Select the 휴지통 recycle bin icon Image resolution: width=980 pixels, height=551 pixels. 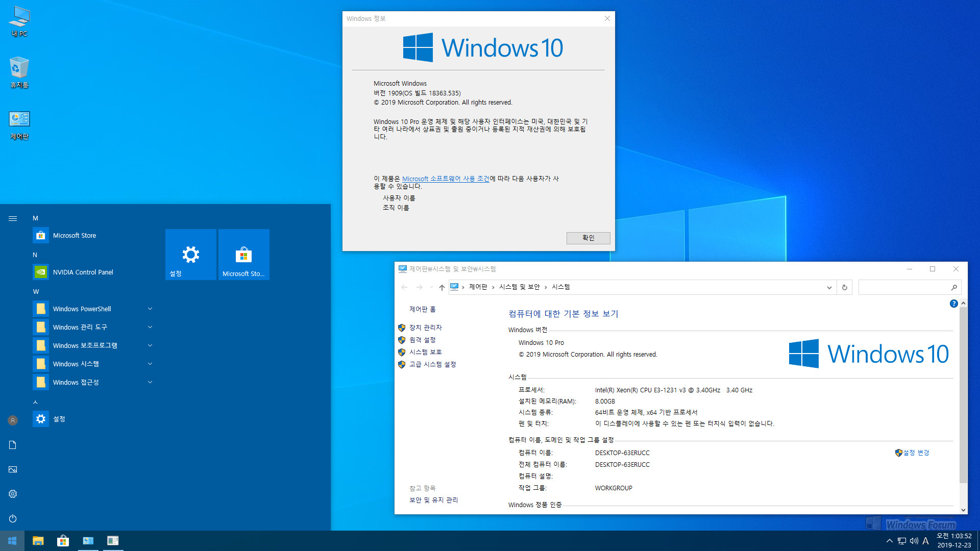tap(19, 72)
